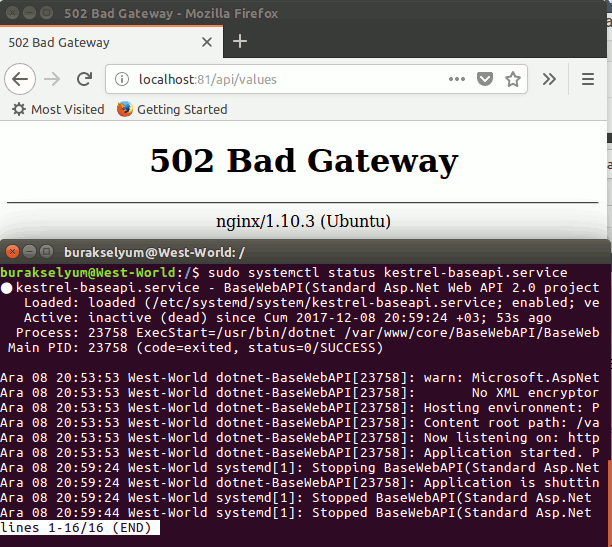
Task: Maximize the terminal window
Action: (46, 252)
